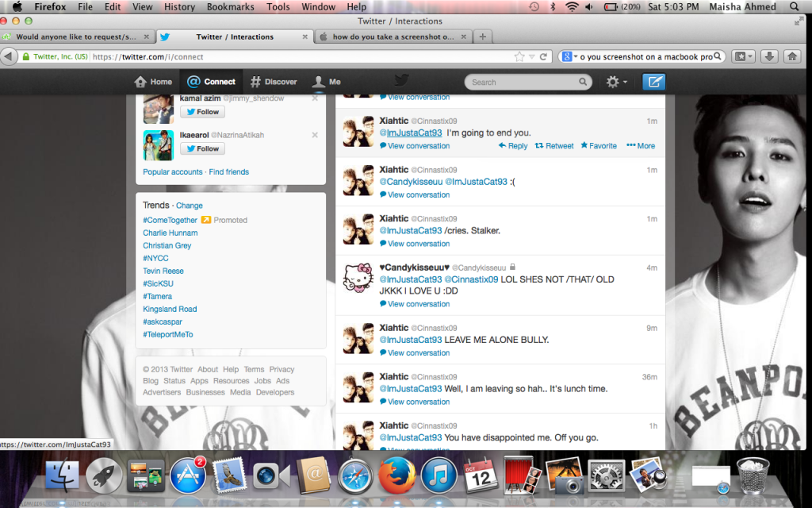Compose a new tweet via the blue pencil icon
The height and width of the screenshot is (508, 812).
coord(653,81)
